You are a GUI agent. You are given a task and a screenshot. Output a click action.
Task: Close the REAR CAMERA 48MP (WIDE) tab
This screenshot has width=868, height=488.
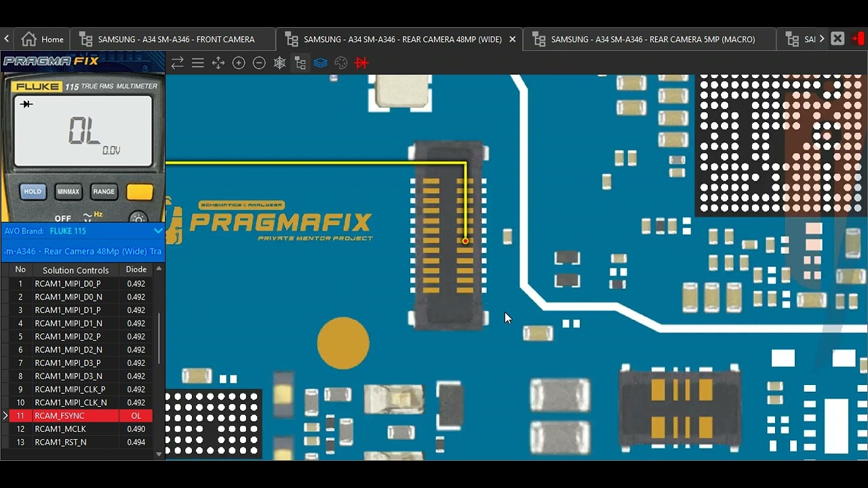pyautogui.click(x=512, y=39)
